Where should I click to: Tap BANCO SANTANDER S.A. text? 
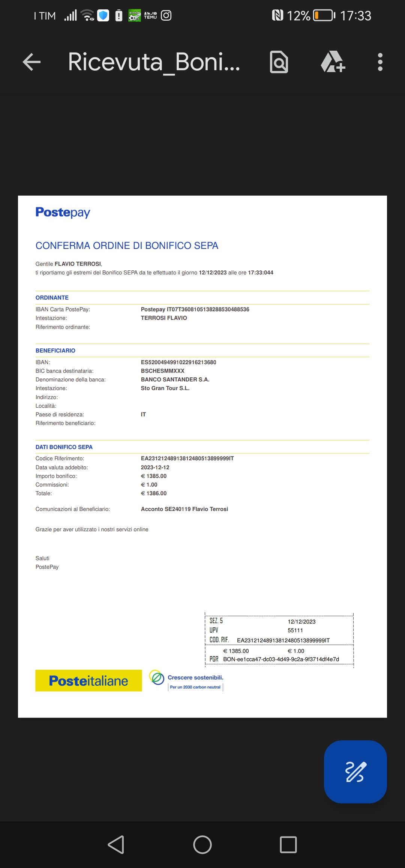(x=175, y=380)
